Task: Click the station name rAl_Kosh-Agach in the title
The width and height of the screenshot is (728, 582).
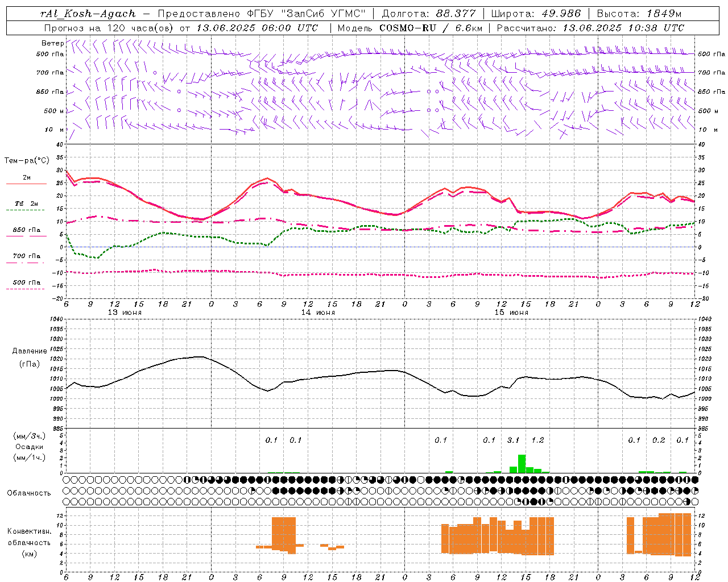Action: pos(88,14)
